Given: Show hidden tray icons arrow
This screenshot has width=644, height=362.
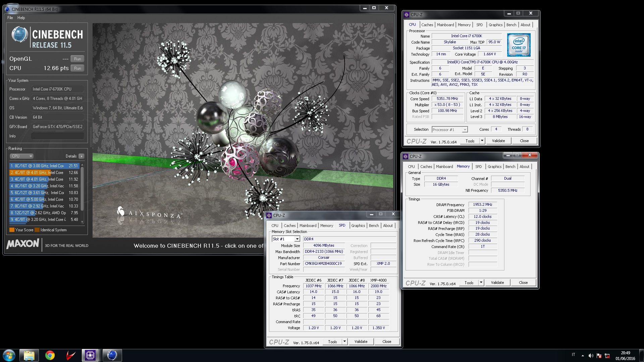Looking at the screenshot, I should click(583, 356).
